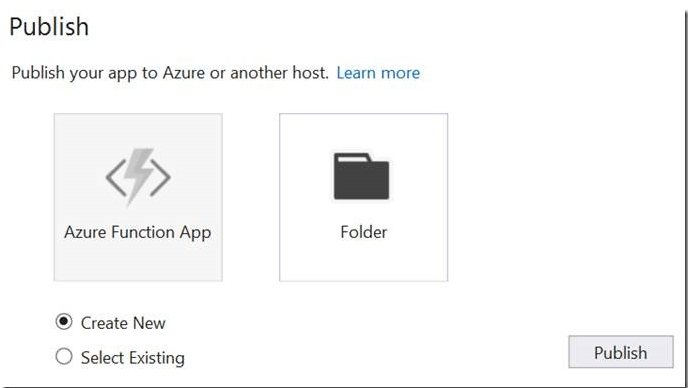The image size is (688, 388).
Task: Click the 'Create New' option label
Action: 123,323
